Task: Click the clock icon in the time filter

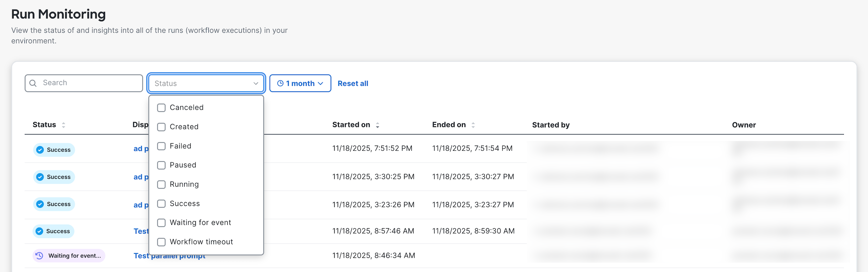Action: [x=280, y=83]
